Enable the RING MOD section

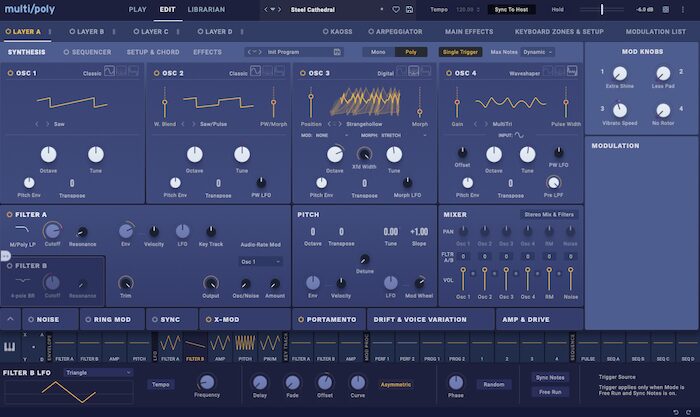click(x=88, y=320)
